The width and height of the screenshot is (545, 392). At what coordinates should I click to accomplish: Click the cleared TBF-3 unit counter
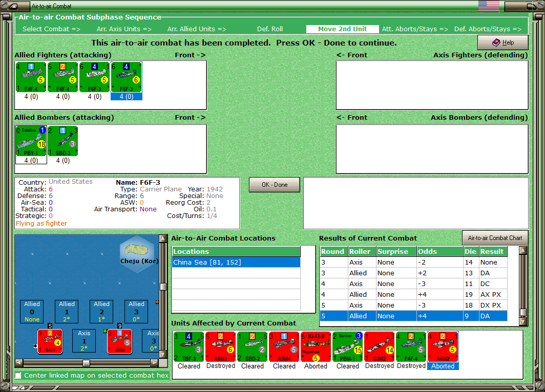point(188,347)
